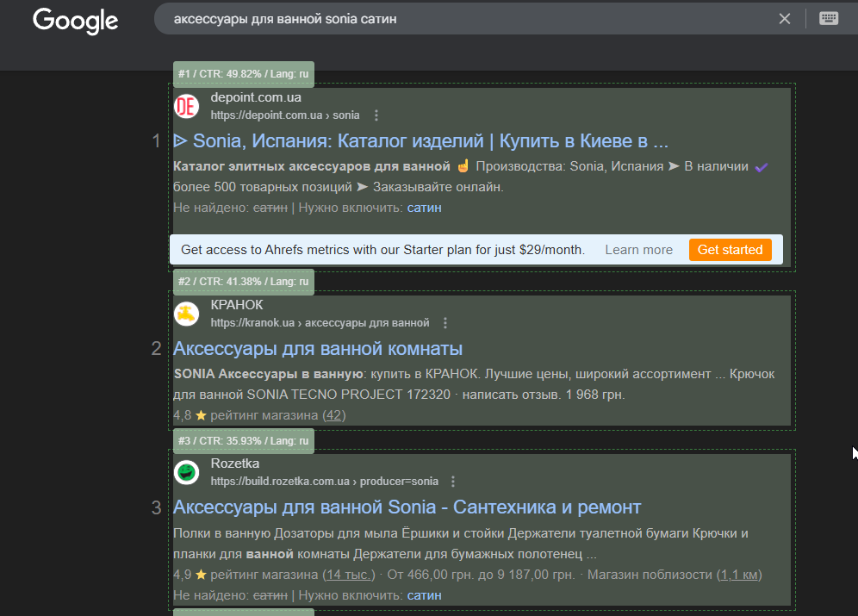Click the Get started orange button
This screenshot has height=616, width=858.
[730, 250]
